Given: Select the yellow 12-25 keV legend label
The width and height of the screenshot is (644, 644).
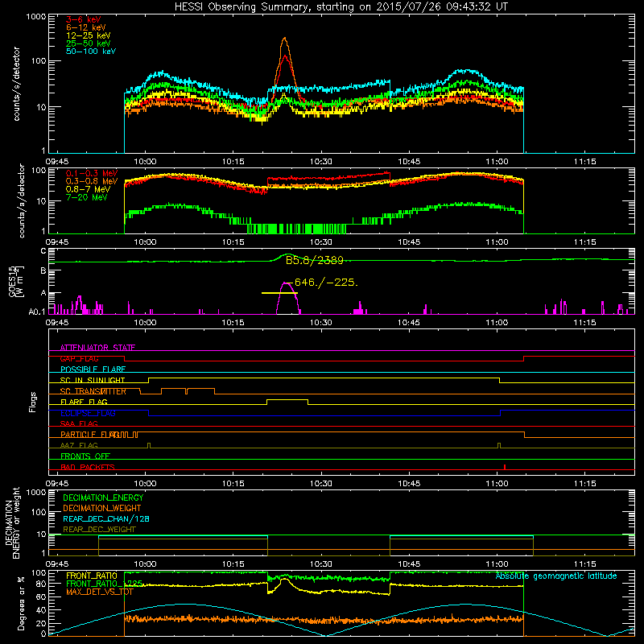Looking at the screenshot, I should 89,35.
